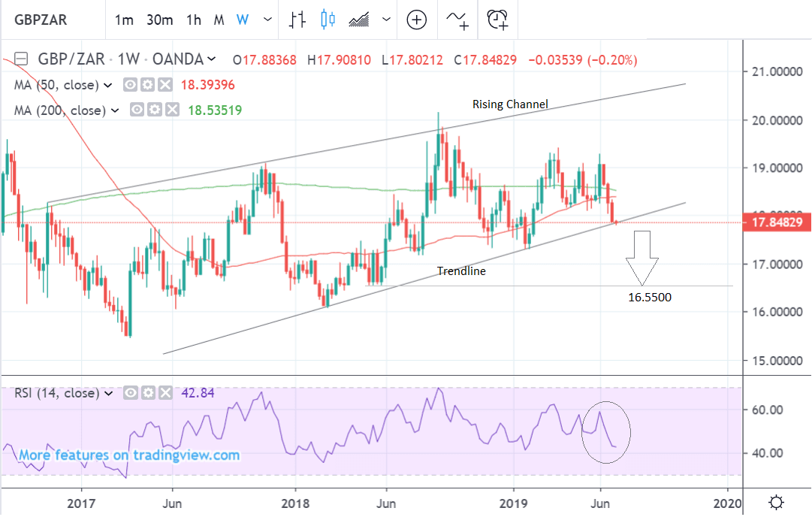Select the Candles chart style icon
This screenshot has height=517, width=812.
coord(328,20)
